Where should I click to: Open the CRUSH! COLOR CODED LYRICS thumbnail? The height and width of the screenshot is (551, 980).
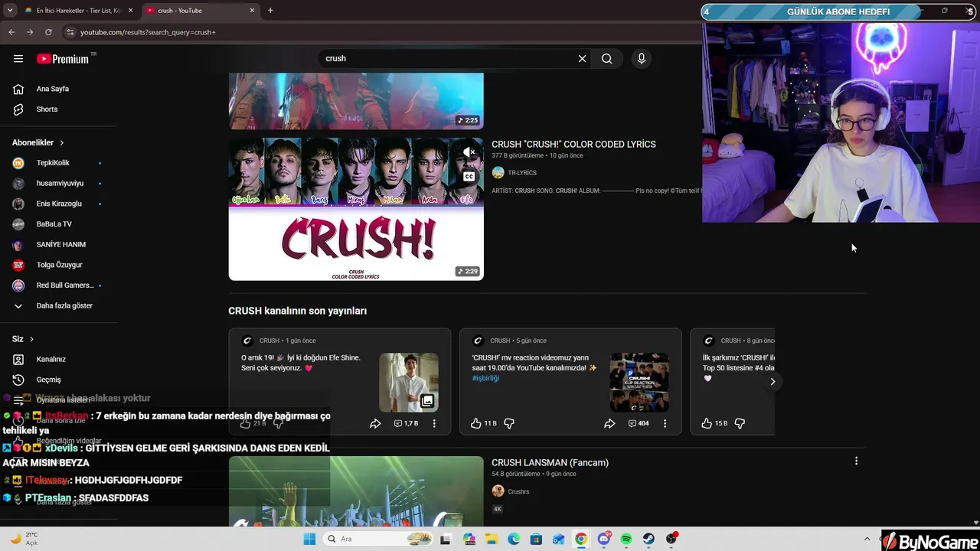(356, 209)
